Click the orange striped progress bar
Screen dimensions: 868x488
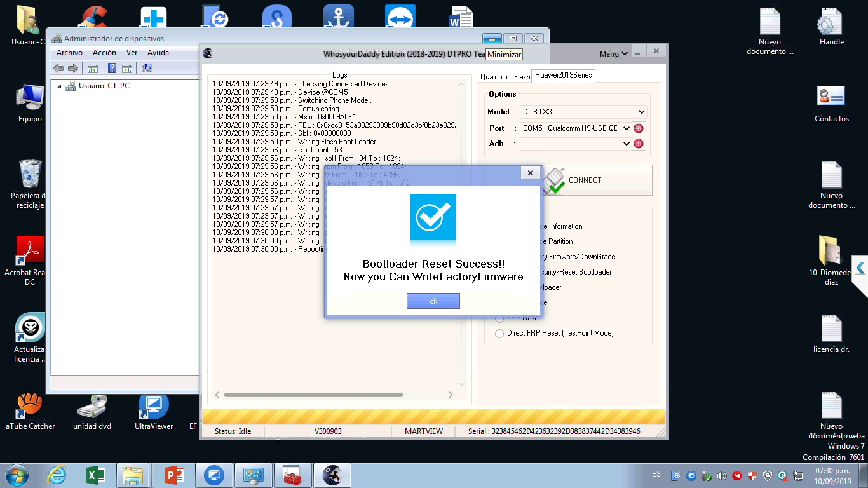click(433, 417)
